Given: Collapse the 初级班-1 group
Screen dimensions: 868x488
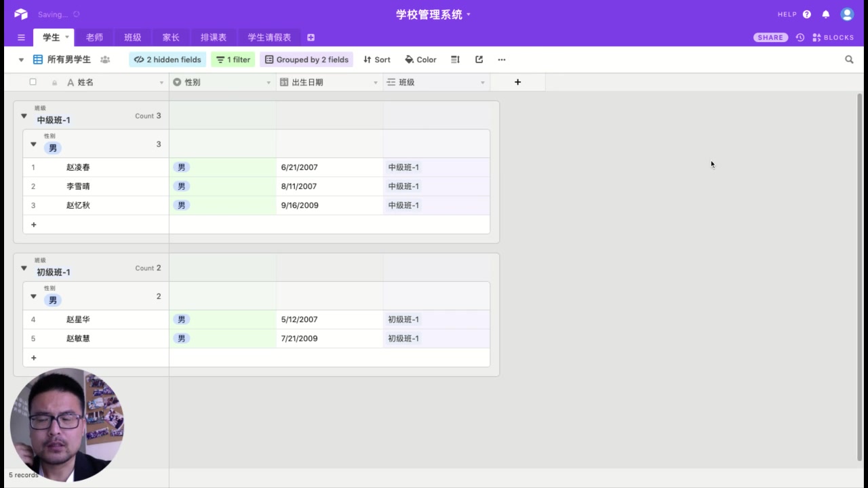Looking at the screenshot, I should pos(24,268).
